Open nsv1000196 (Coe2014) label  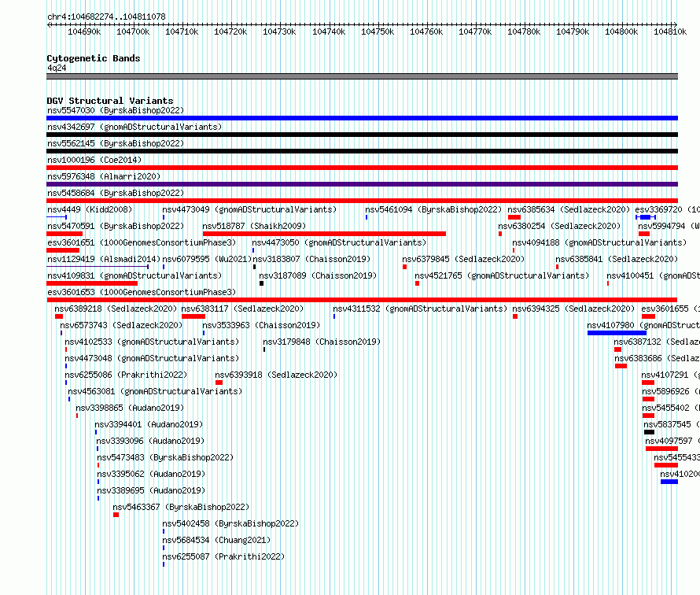click(x=94, y=160)
